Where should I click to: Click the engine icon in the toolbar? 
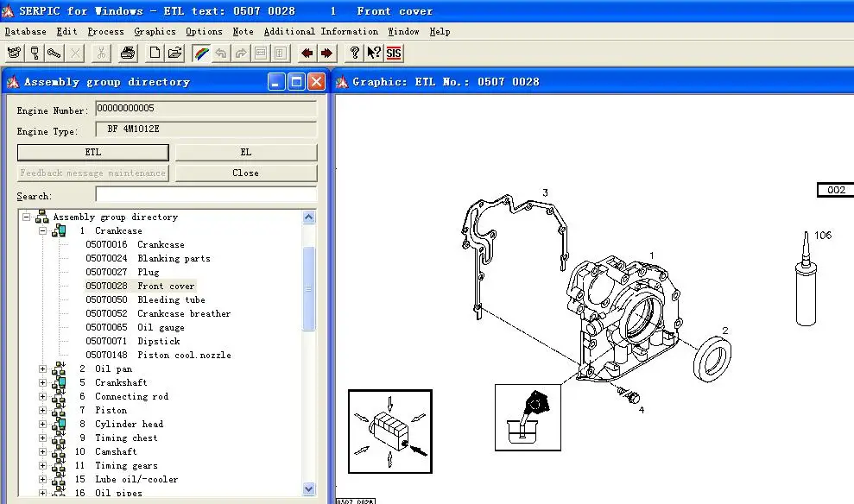click(15, 53)
